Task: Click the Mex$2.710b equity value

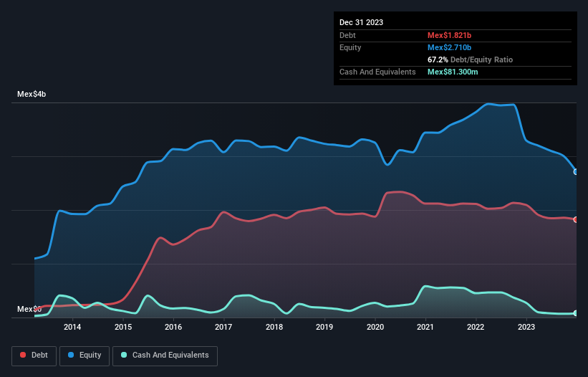Action: (449, 47)
